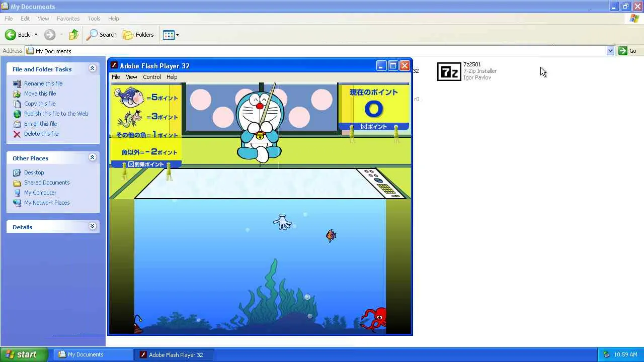Close the Adobe Flash Player window
This screenshot has width=644, height=362.
click(x=405, y=66)
